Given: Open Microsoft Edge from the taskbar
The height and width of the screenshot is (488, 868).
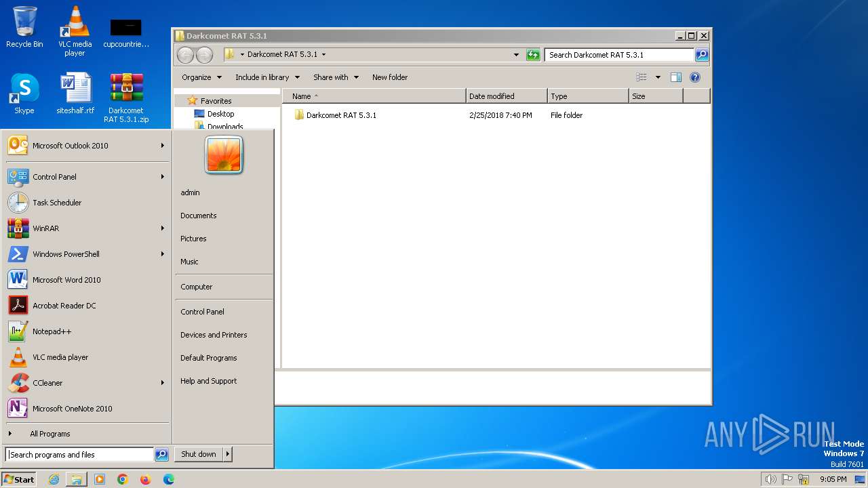Looking at the screenshot, I should click(x=169, y=479).
